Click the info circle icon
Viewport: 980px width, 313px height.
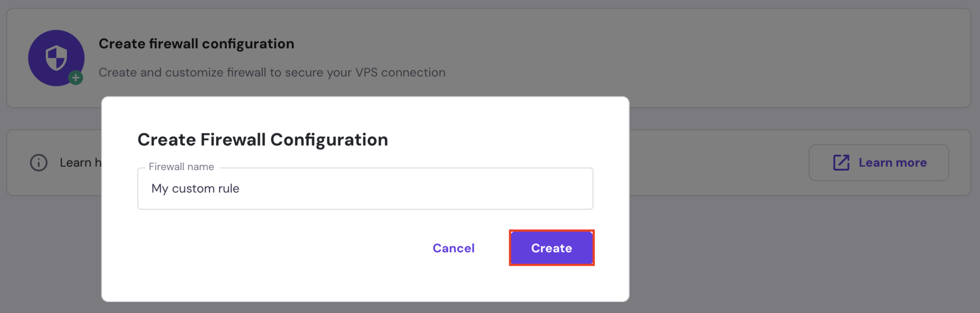(x=39, y=162)
